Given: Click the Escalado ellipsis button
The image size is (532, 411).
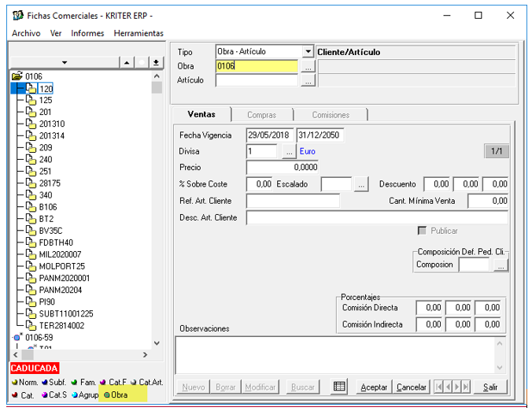Looking at the screenshot, I should (x=360, y=184).
